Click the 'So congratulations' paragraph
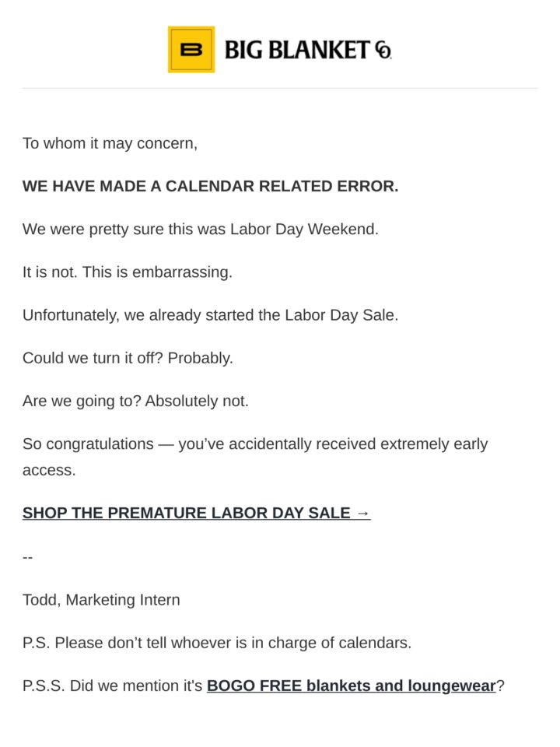Image resolution: width=560 pixels, height=747 pixels. click(255, 457)
